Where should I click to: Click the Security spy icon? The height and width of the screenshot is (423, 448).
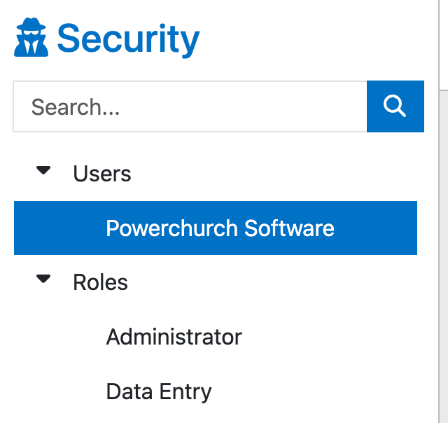pyautogui.click(x=31, y=37)
